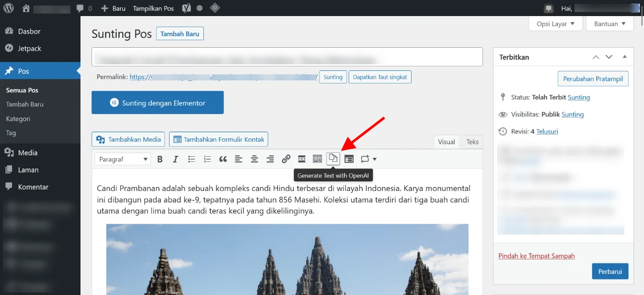Viewport: 644px width, 295px height.
Task: Open the Paragraf format dropdown
Action: [x=123, y=159]
